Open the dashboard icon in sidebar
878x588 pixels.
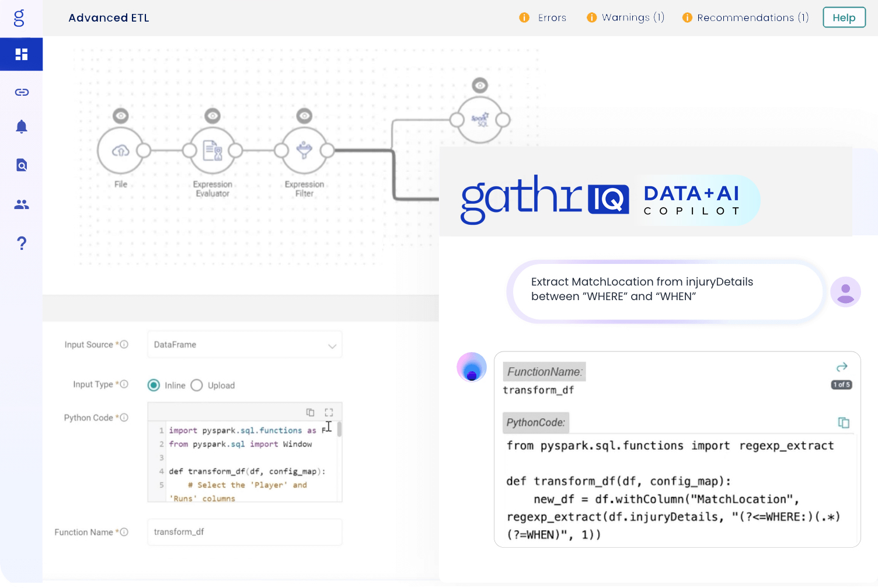(22, 54)
